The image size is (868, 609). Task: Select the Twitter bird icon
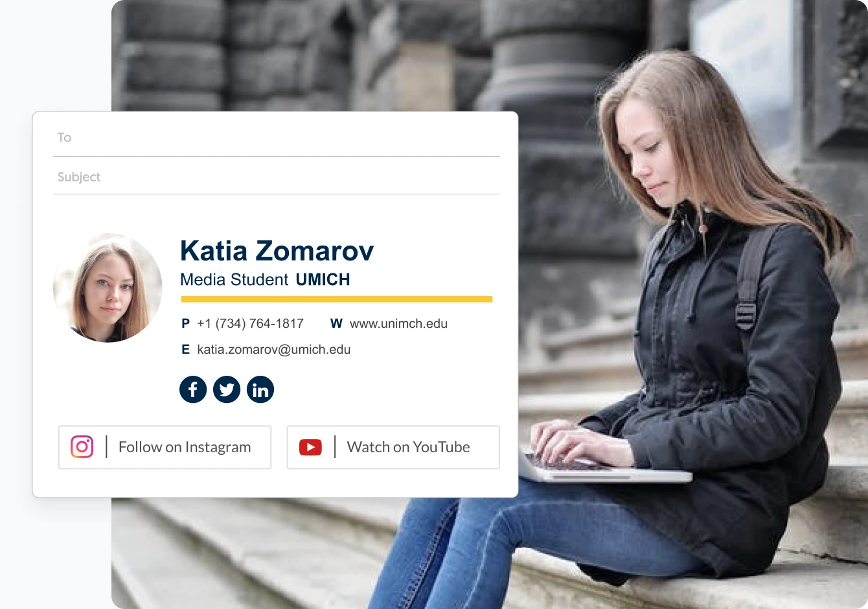pos(227,389)
